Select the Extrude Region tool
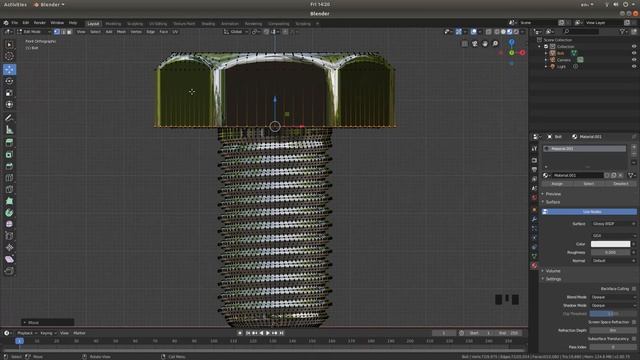Image resolution: width=640 pixels, height=360 pixels. [x=9, y=142]
